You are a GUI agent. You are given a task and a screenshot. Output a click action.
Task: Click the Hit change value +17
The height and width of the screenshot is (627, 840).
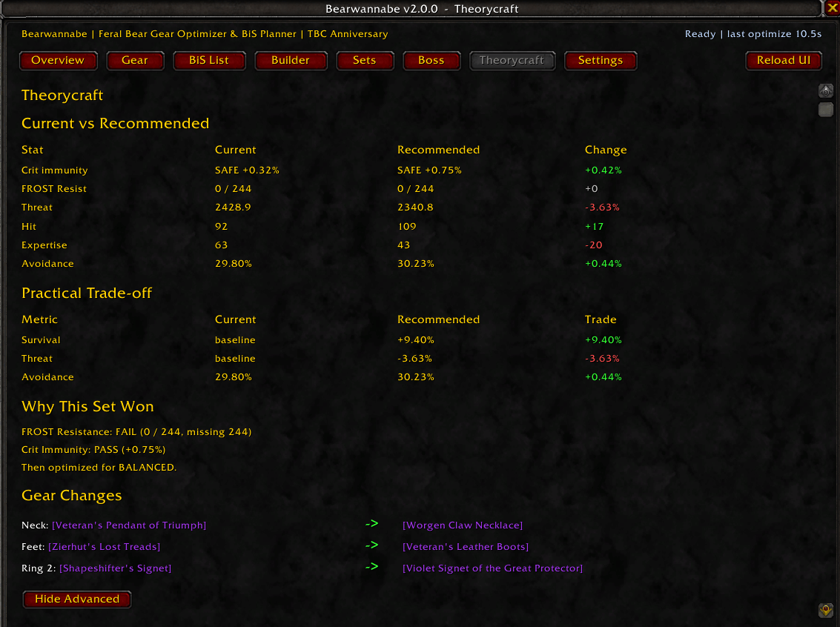(594, 227)
